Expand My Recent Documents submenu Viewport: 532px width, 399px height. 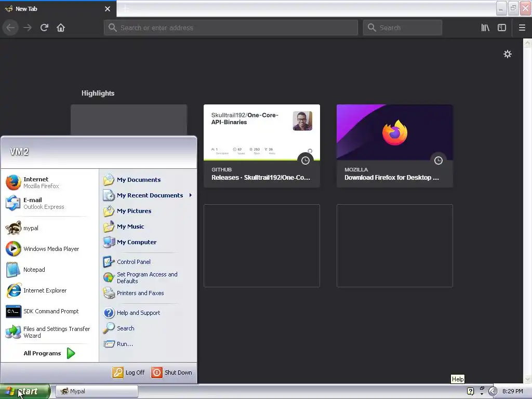tap(148, 195)
